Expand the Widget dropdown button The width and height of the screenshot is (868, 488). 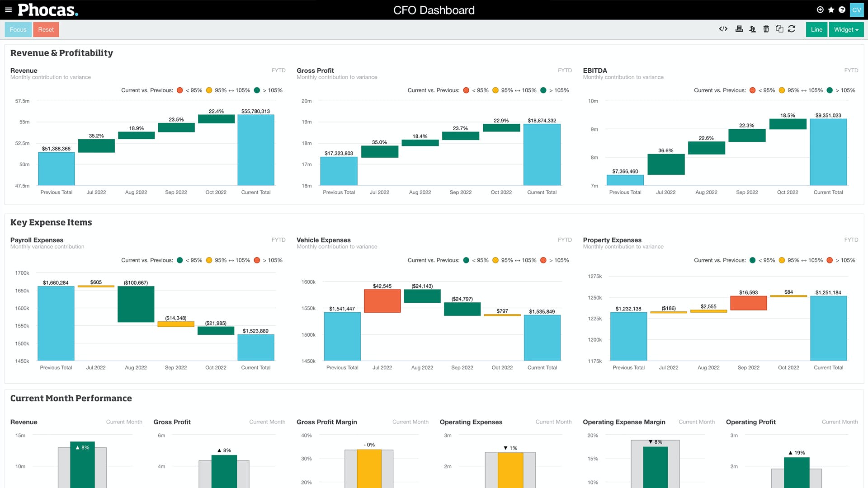[x=846, y=29]
